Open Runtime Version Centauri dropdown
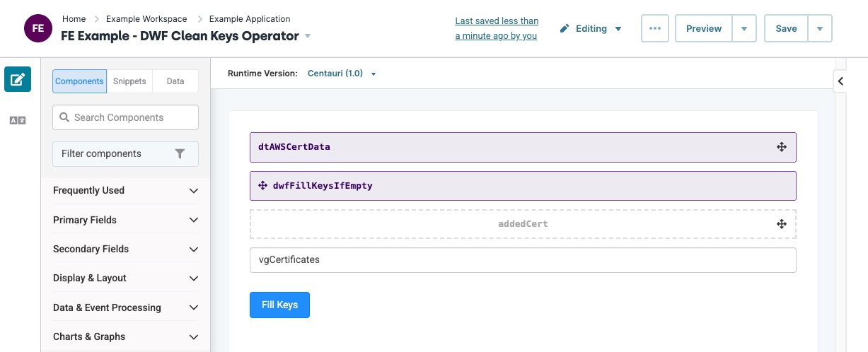The height and width of the screenshot is (352, 868). point(342,74)
